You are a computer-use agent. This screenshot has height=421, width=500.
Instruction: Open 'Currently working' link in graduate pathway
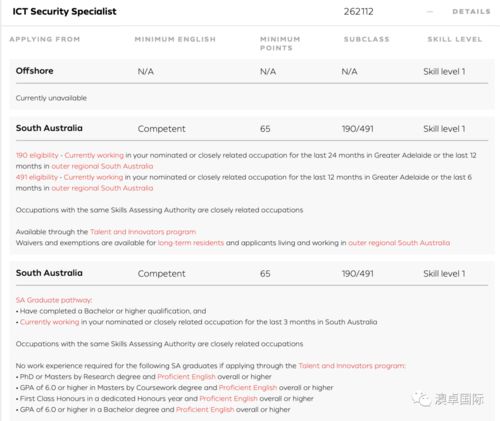50,322
